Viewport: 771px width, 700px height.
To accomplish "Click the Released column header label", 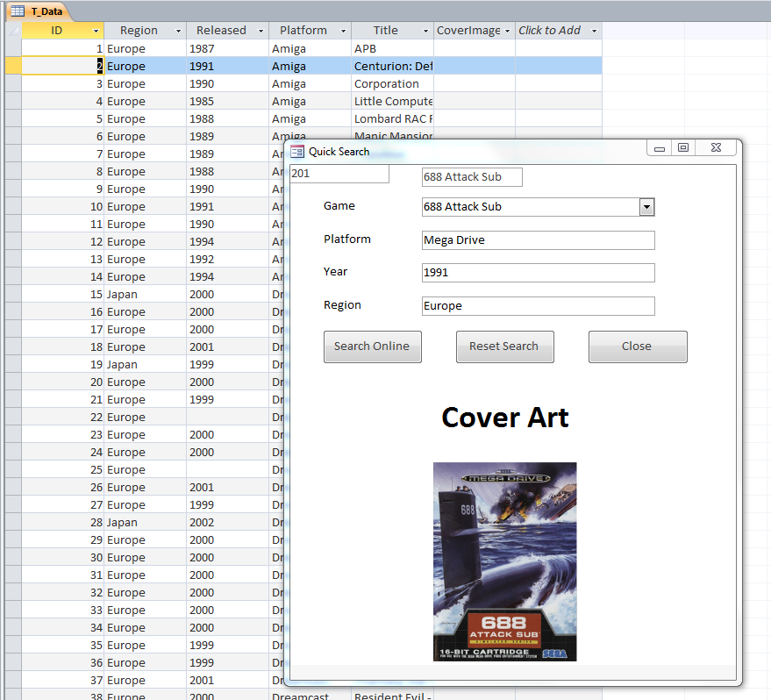I will point(221,31).
